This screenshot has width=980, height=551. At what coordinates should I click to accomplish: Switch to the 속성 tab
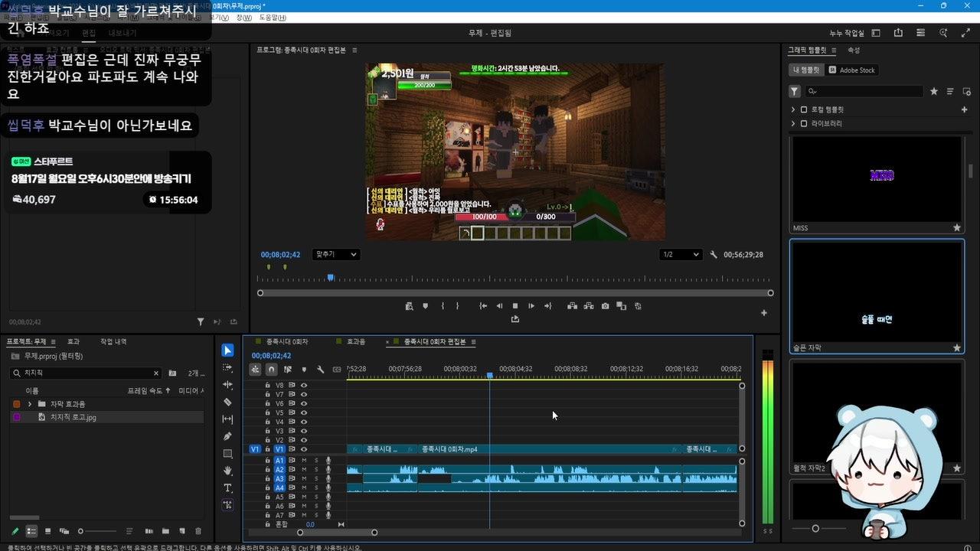point(854,51)
